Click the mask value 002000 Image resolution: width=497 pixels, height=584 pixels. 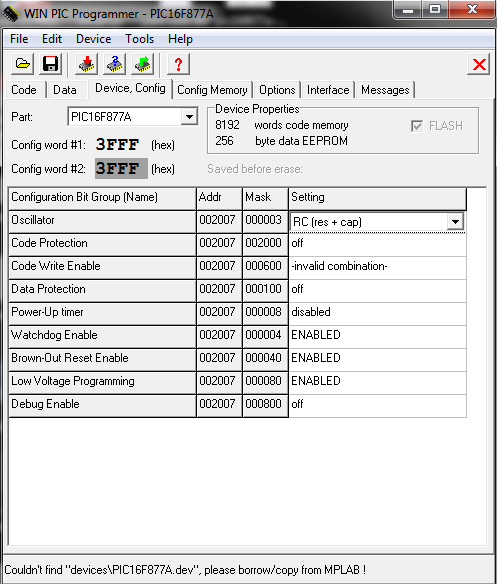(x=265, y=244)
